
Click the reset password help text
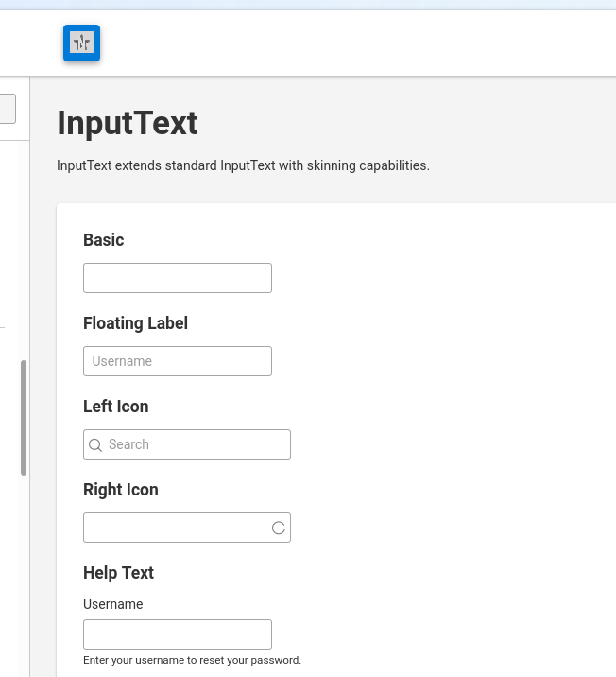tap(192, 660)
